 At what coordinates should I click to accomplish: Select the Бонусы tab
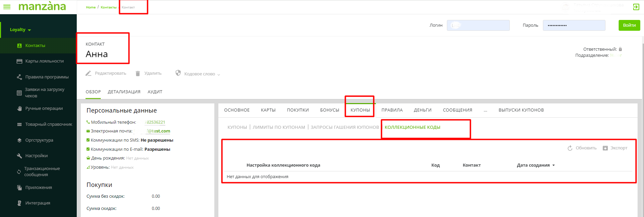pyautogui.click(x=330, y=110)
